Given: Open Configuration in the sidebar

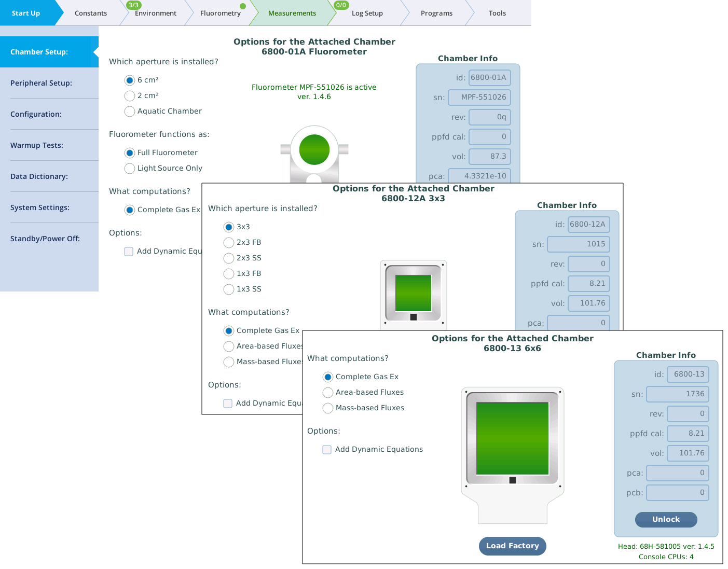Looking at the screenshot, I should (49, 114).
